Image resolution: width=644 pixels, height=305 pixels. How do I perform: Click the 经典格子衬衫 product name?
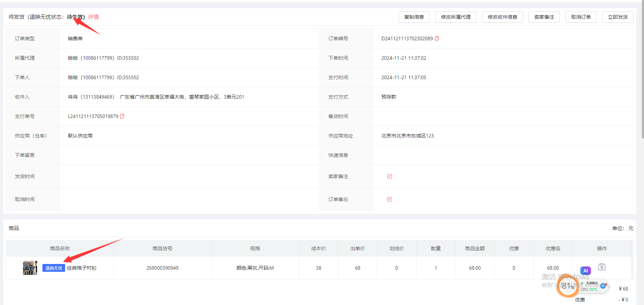(x=82, y=268)
